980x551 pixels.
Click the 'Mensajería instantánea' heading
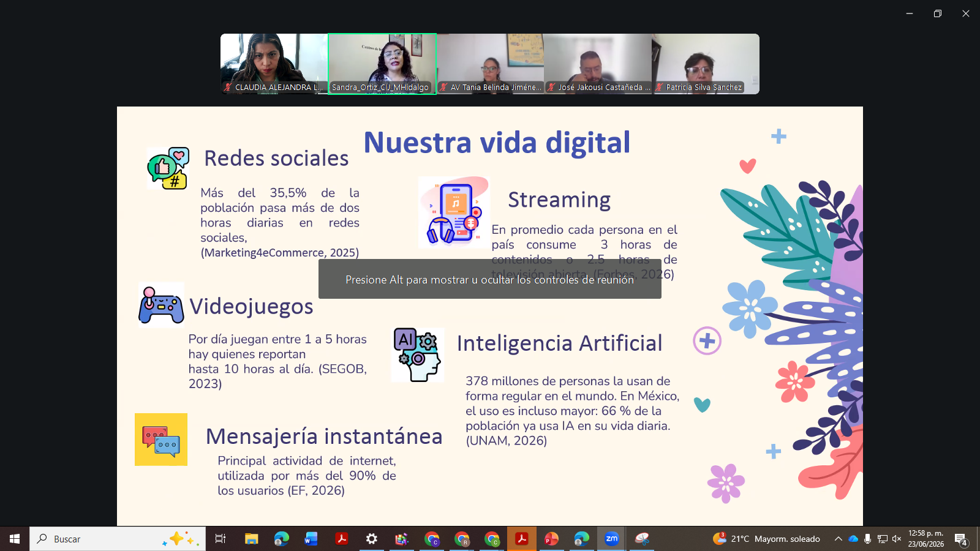(x=324, y=436)
